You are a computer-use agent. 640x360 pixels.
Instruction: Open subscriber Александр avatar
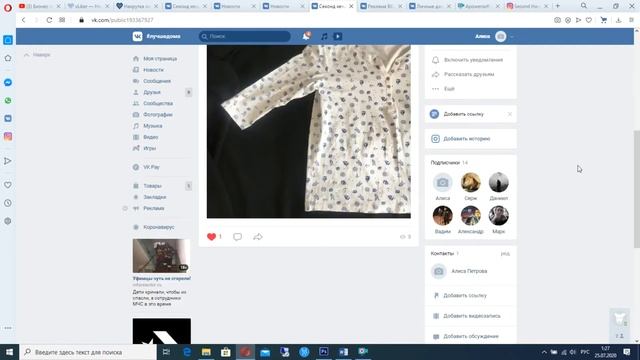[x=471, y=216]
